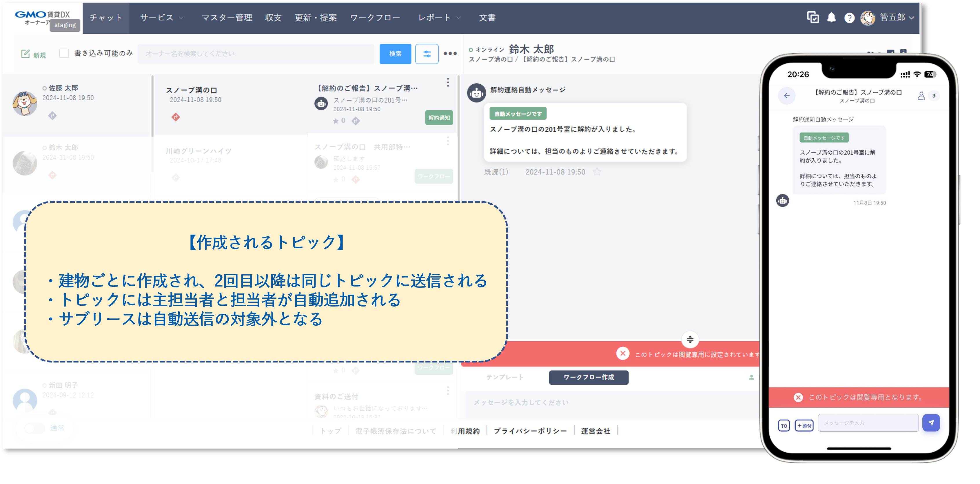The height and width of the screenshot is (484, 980).
Task: Open the filter options icon beside the 検索 button
Action: 427,54
